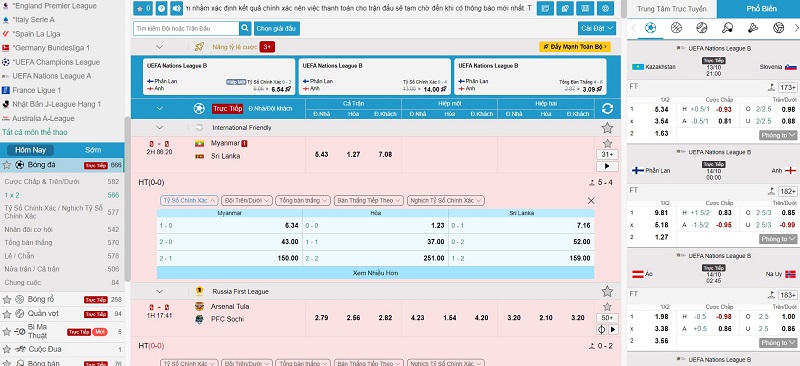Click the team or match search field
800x366 pixels.
coord(186,29)
